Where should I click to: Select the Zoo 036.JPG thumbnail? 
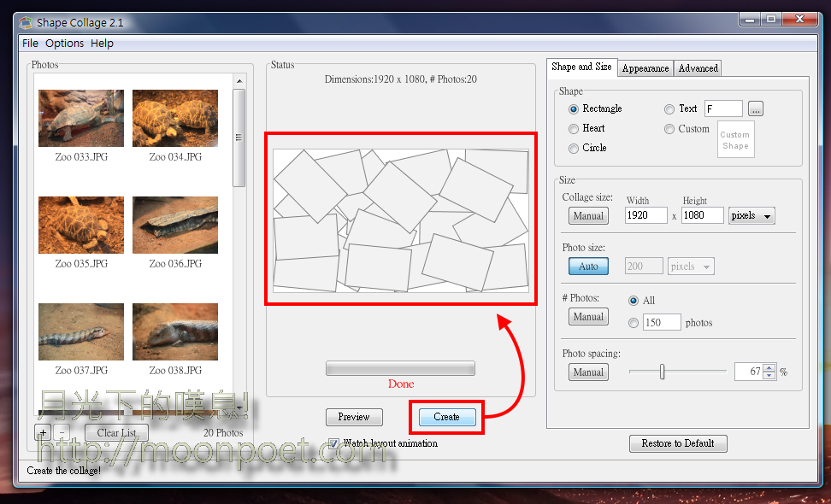[175, 225]
